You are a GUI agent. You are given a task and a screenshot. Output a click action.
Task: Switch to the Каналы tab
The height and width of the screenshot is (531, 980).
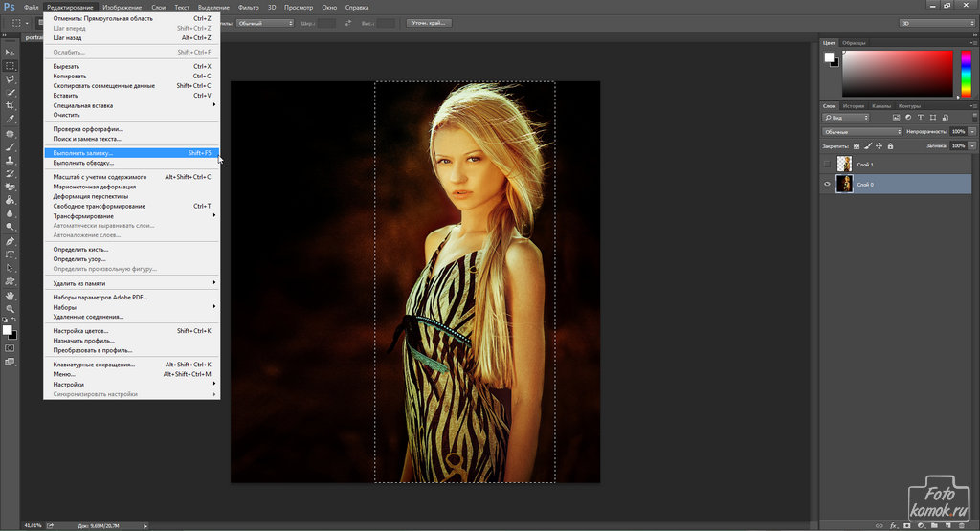click(883, 106)
